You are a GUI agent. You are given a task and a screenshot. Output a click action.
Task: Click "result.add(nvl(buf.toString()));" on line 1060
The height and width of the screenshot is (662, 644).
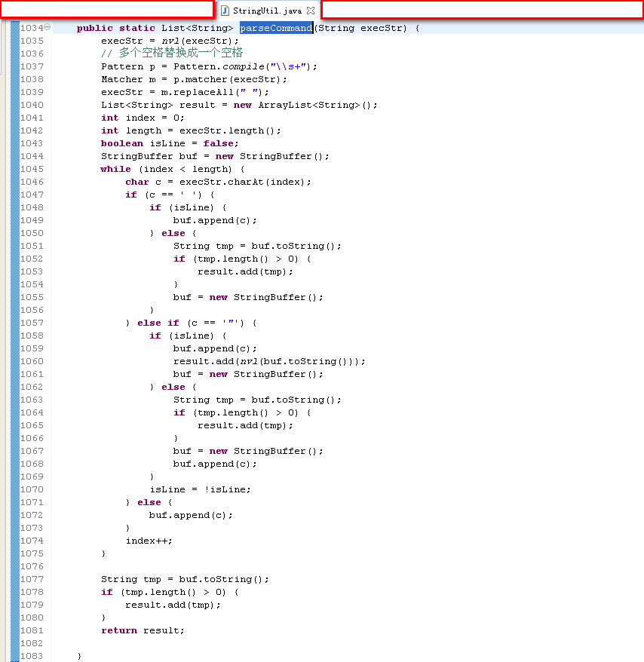click(269, 361)
